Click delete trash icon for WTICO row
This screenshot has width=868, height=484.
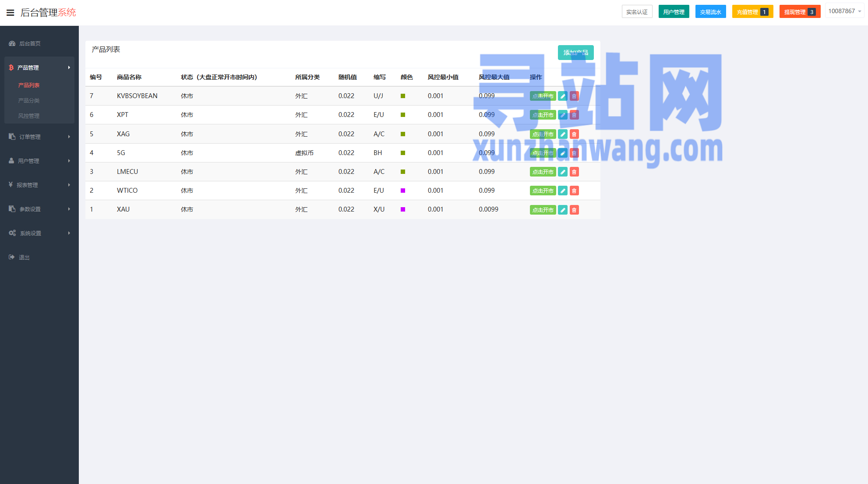point(574,191)
